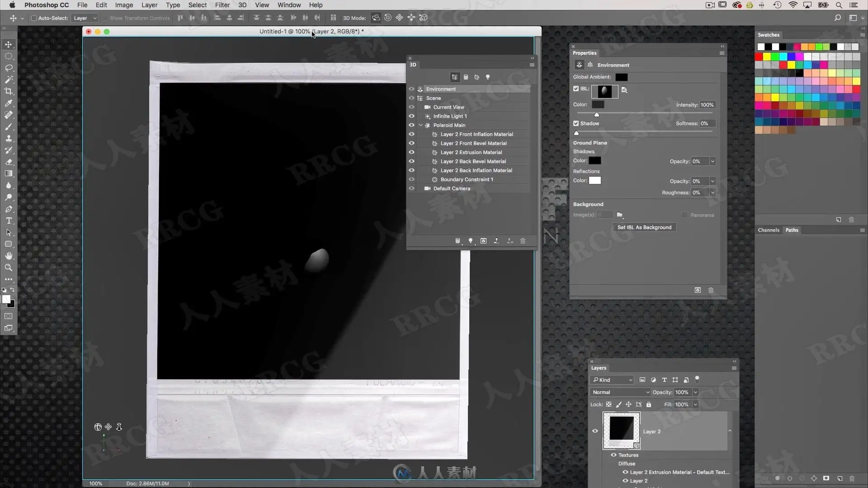This screenshot has width=868, height=488.
Task: Switch to the Paths tab
Action: point(792,230)
